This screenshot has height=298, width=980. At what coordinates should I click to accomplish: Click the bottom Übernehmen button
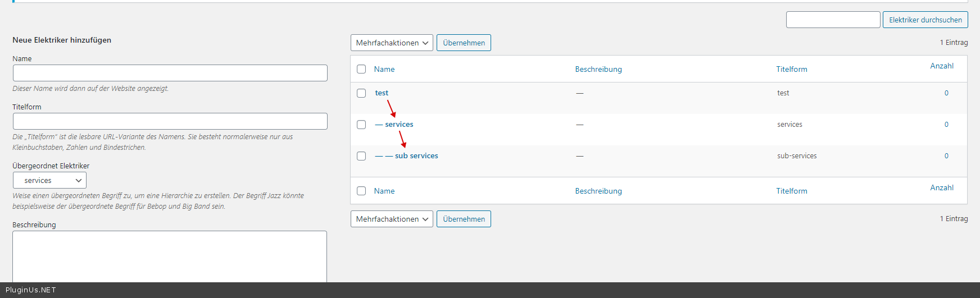tap(464, 219)
